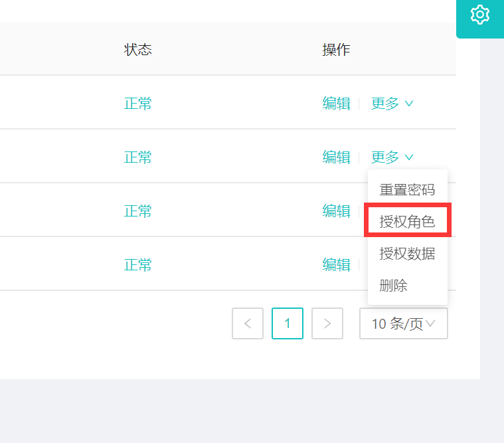Click 正常 status in the fourth row
Screen dimensions: 504x443
(138, 265)
